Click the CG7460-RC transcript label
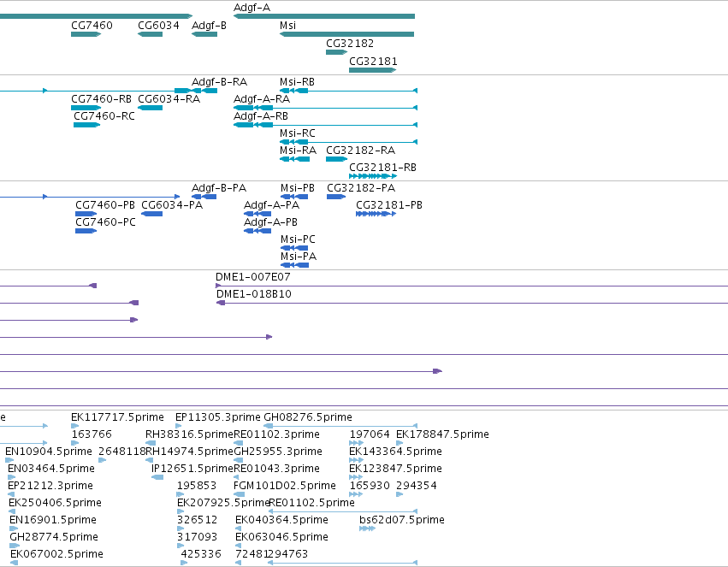Screen dimensions: 728x567 point(104,116)
